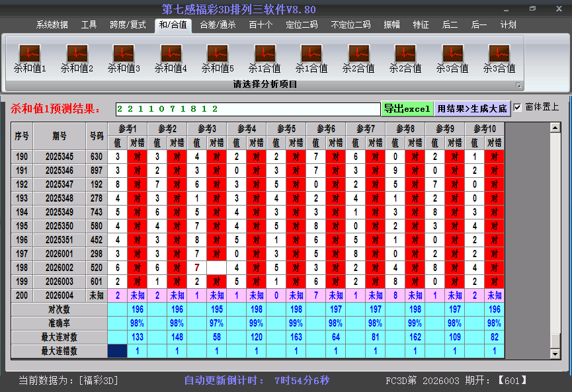Viewport: 572px width, 392px height.
Task: Open the 计划 menu
Action: 509,25
